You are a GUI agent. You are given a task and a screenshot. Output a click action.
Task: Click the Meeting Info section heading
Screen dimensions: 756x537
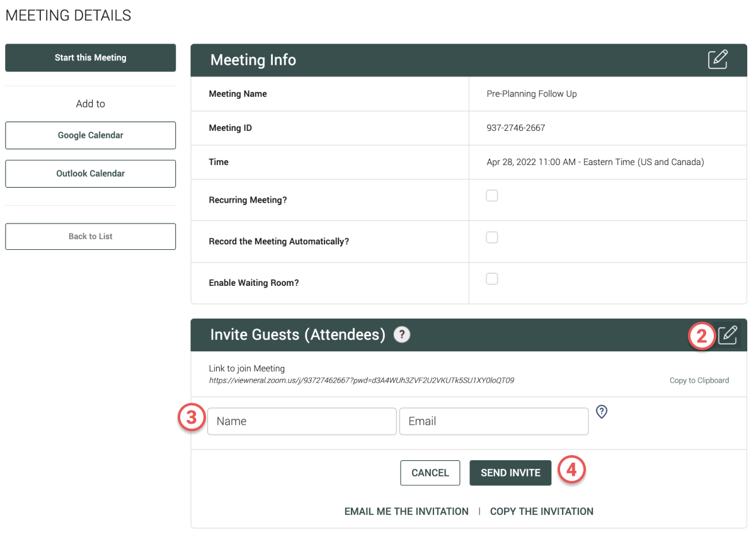[x=253, y=60]
